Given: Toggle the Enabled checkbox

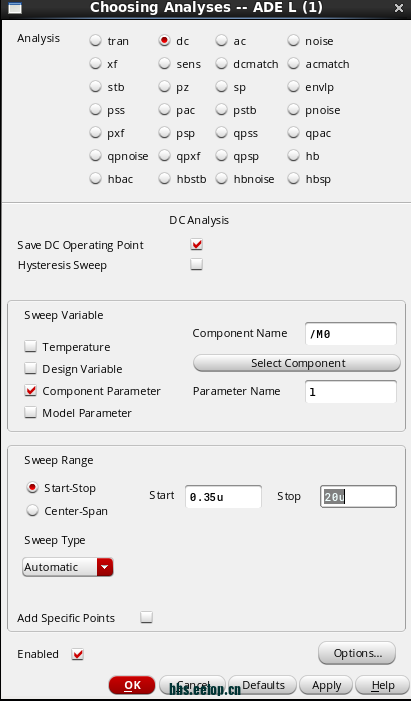Looking at the screenshot, I should click(x=78, y=654).
